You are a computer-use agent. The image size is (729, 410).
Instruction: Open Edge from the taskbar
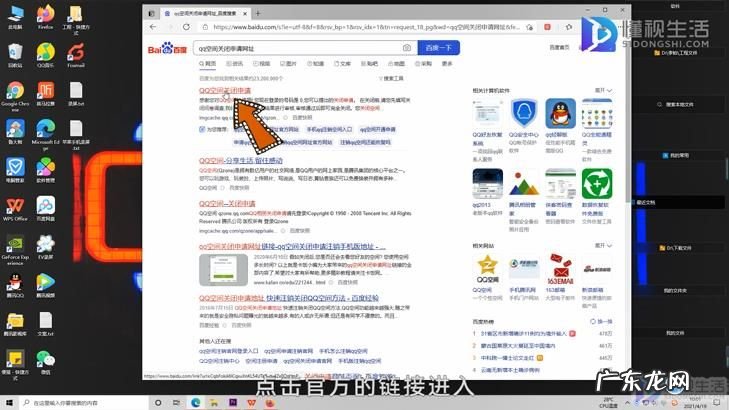point(196,403)
